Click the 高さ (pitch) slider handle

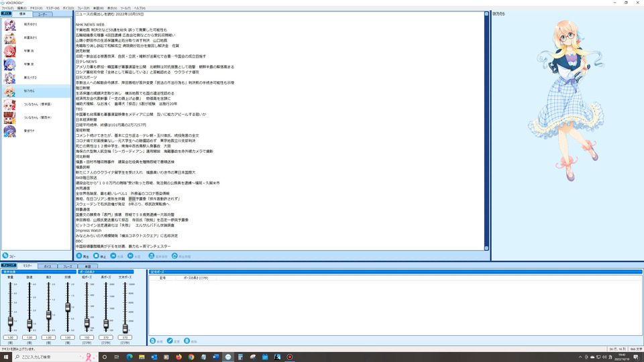48,315
